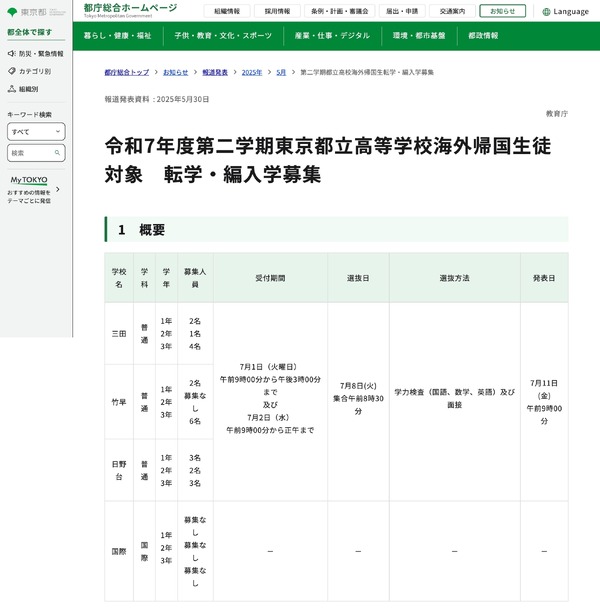Click the magnifying glass search icon

58,153
